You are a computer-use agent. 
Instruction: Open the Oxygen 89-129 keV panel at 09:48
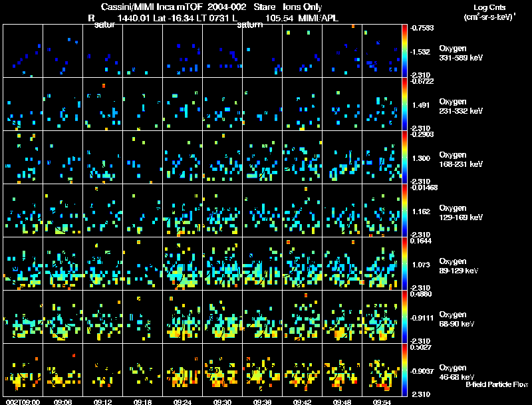coord(342,264)
